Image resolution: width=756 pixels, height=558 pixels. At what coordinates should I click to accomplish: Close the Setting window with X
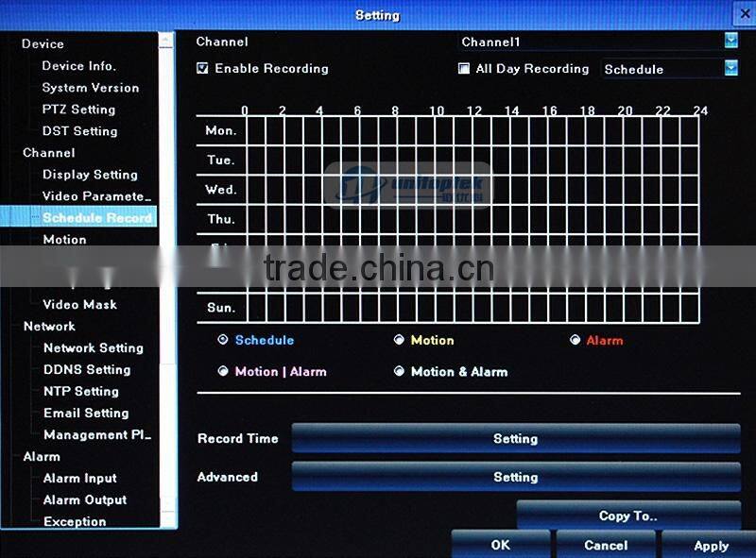(743, 12)
